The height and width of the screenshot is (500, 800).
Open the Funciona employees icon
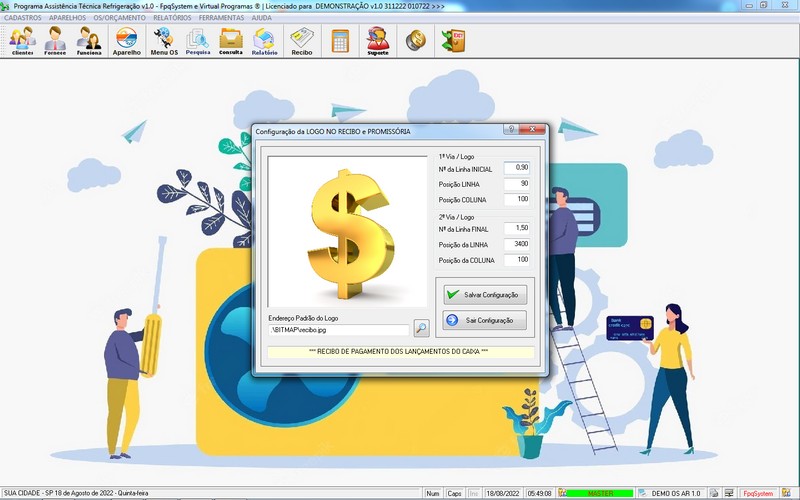(89, 41)
